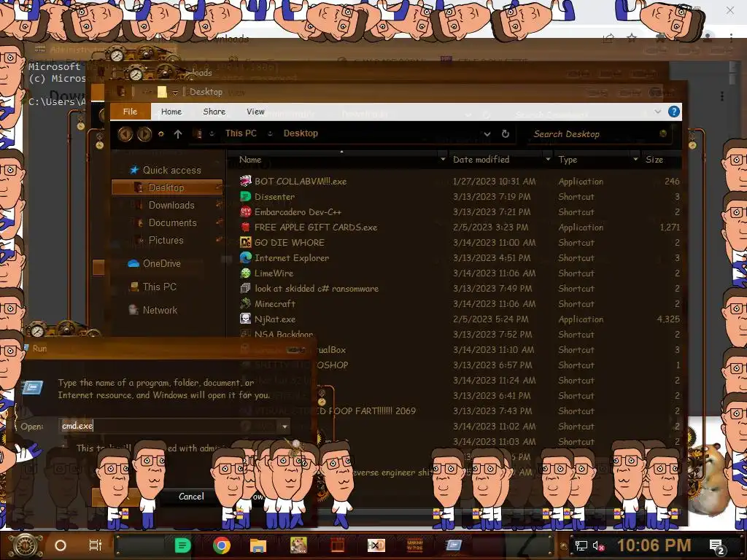
Task: Sort by the Date modified header
Action: (481, 160)
